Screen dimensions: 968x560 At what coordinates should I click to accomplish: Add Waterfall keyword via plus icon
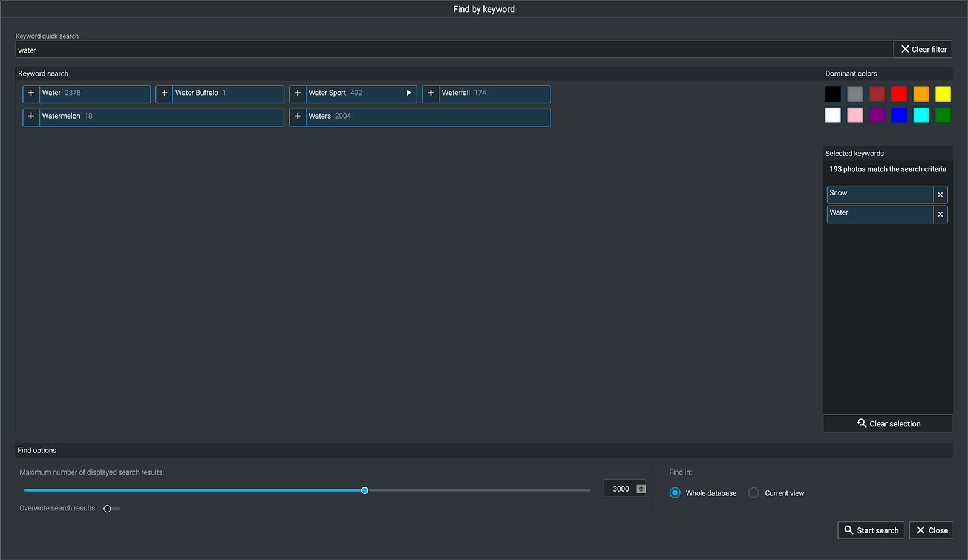(x=431, y=93)
